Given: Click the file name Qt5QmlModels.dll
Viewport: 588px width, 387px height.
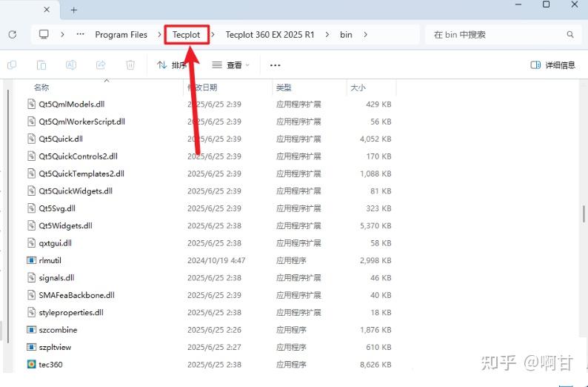Looking at the screenshot, I should point(72,104).
